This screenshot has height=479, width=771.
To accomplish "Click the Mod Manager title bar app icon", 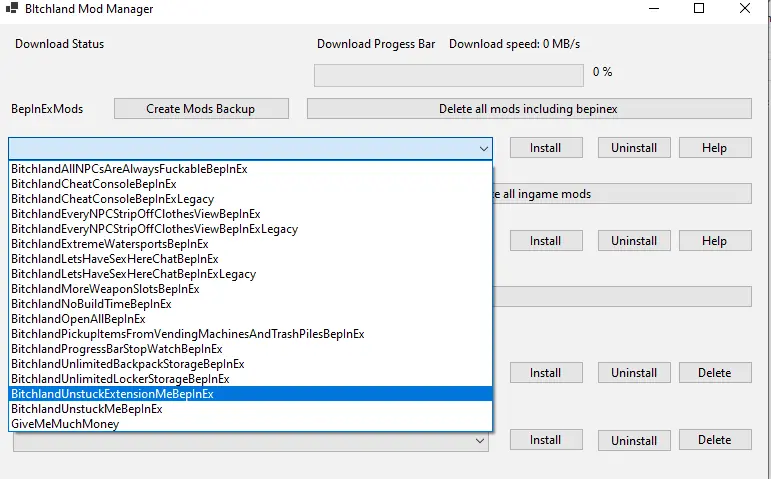I will pyautogui.click(x=12, y=8).
